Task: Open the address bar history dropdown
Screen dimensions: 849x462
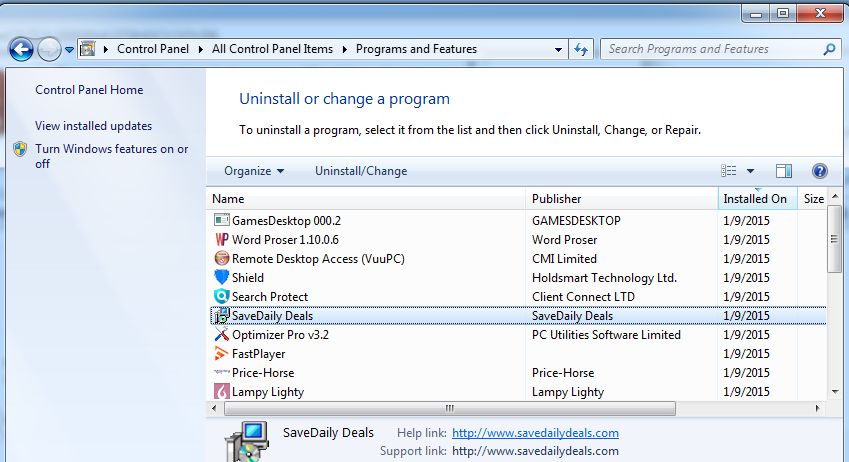Action: click(558, 49)
